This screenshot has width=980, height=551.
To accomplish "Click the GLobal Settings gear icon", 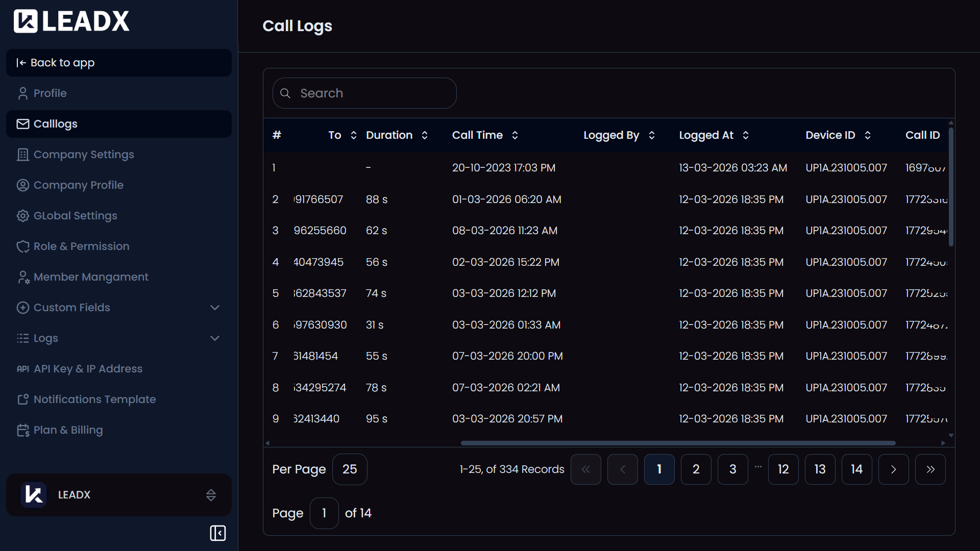I will pos(22,215).
